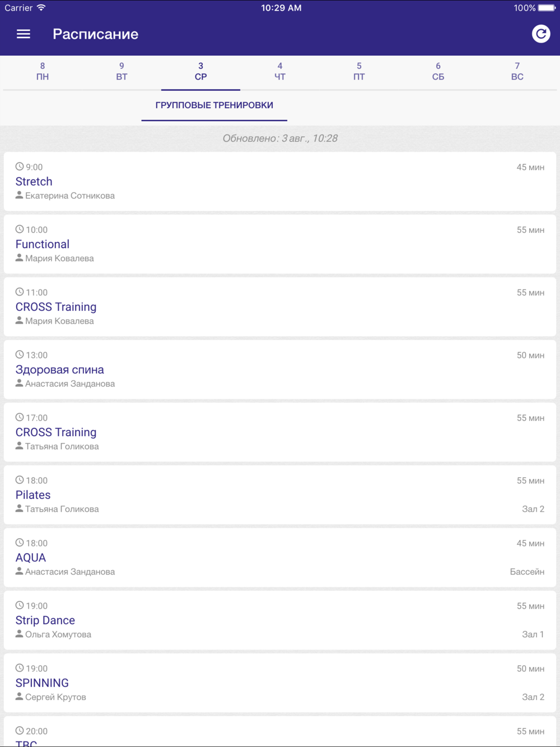The width and height of the screenshot is (560, 747).
Task: Open the 17:00 CROSS Training class
Action: point(280,432)
